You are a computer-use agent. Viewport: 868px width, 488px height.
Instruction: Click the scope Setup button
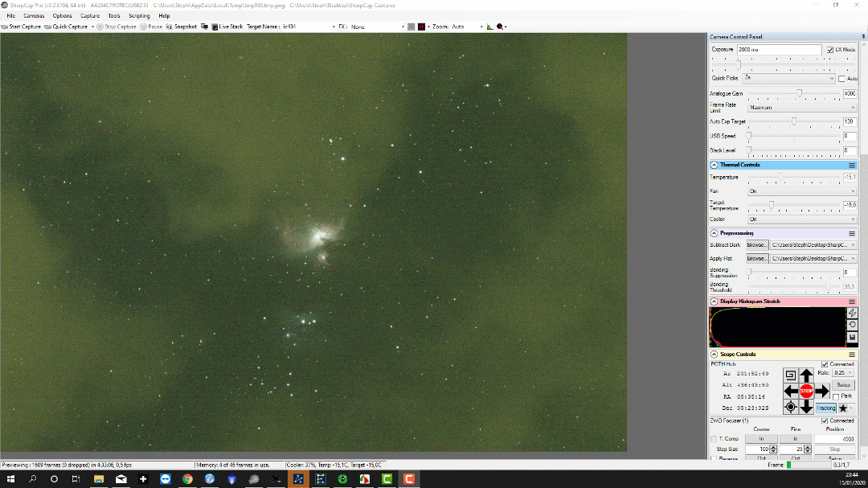[x=843, y=385]
